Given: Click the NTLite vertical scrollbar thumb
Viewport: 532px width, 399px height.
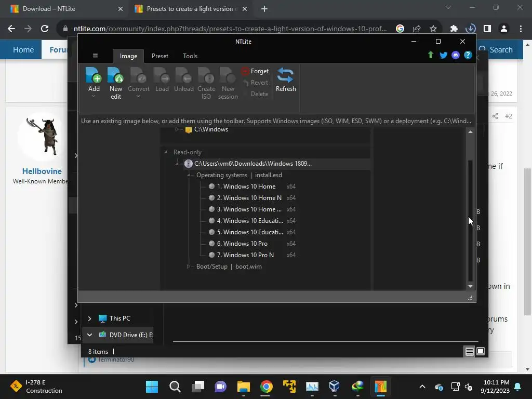Looking at the screenshot, I should click(x=470, y=220).
